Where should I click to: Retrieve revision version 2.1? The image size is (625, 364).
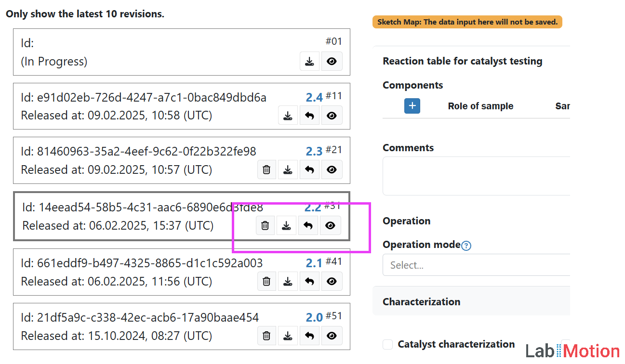pyautogui.click(x=309, y=282)
